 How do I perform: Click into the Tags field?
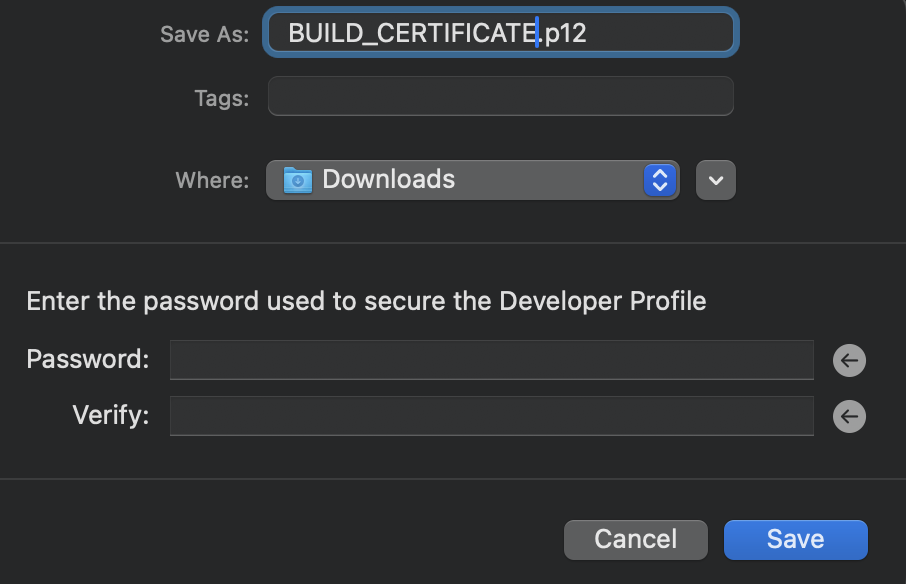tap(500, 97)
